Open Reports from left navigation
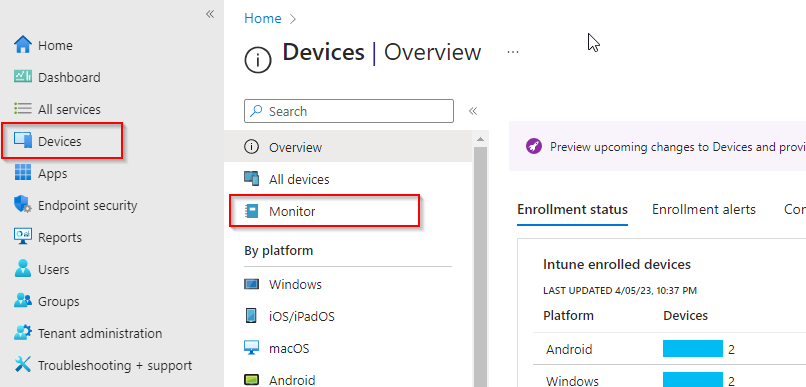The height and width of the screenshot is (387, 806). (x=60, y=237)
